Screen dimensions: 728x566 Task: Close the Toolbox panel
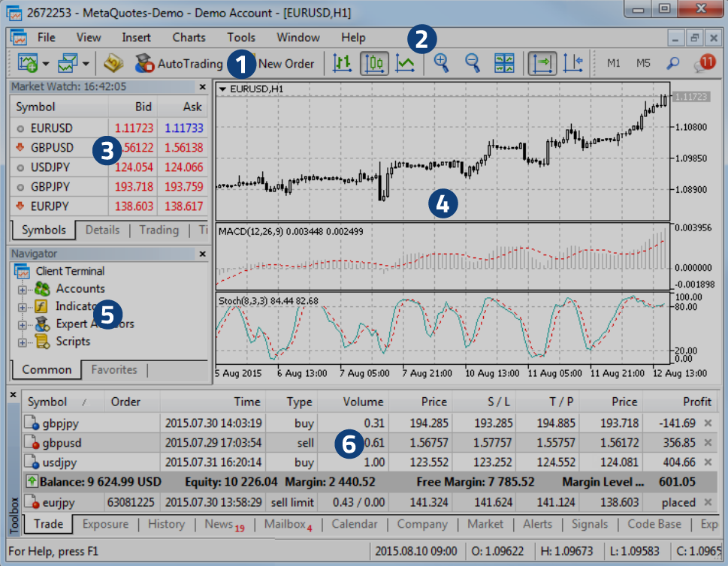14,395
